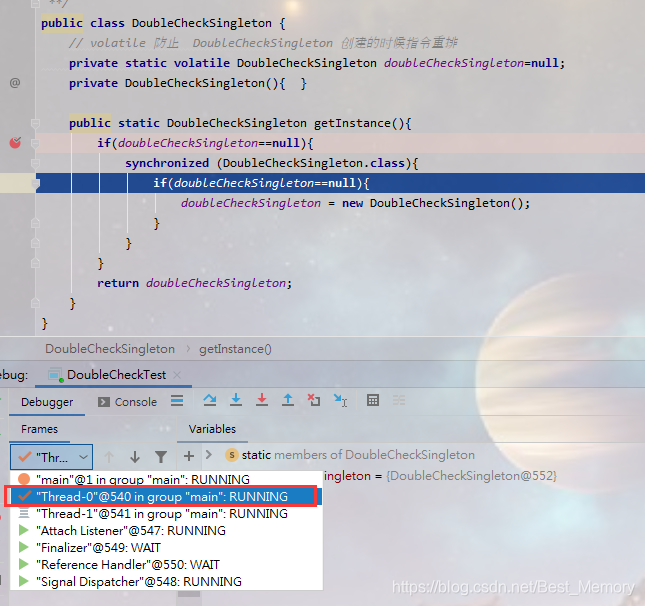Viewport: 645px width, 606px height.
Task: Collapse the outer if block fold marker
Action: point(35,143)
